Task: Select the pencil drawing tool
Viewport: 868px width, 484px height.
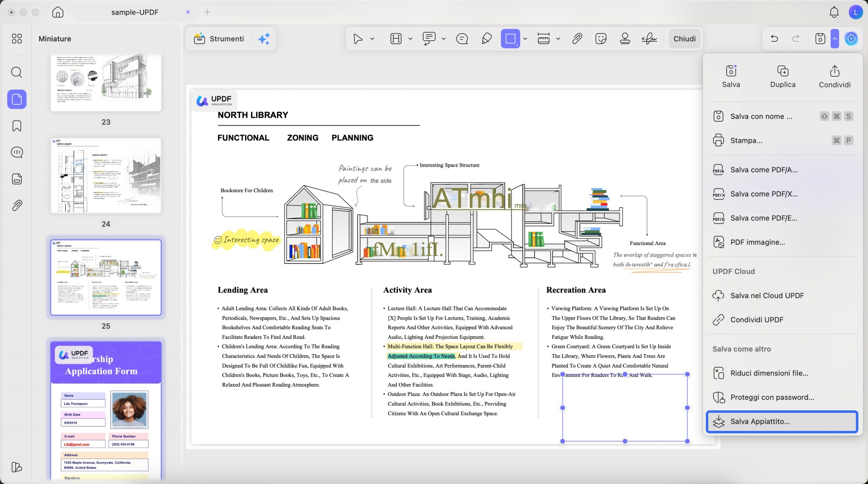Action: [487, 39]
